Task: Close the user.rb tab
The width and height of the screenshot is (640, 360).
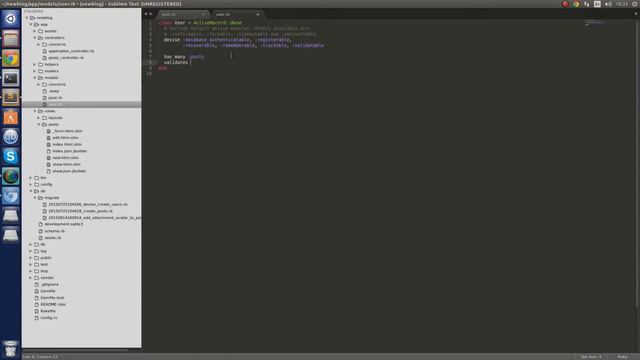Action: click(258, 14)
